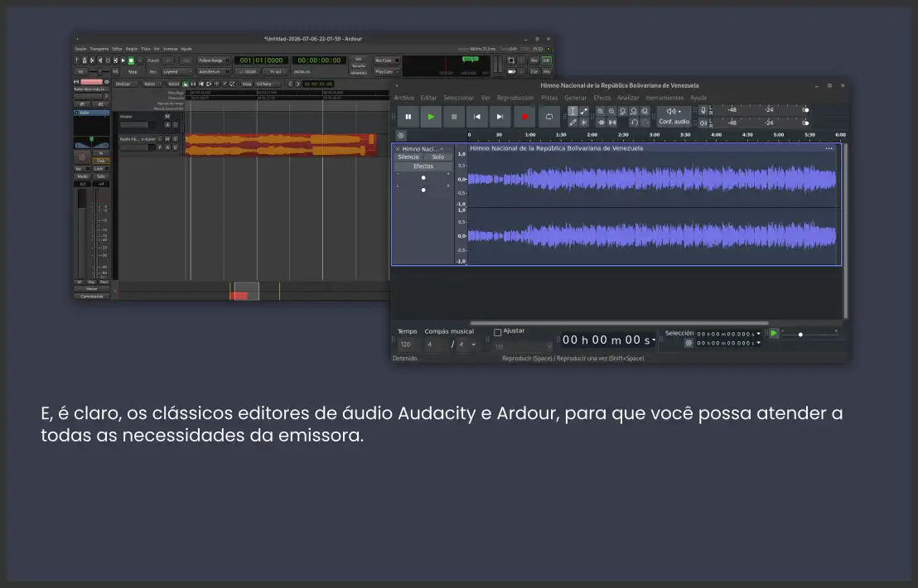Click Silence audio selection icon
The width and height of the screenshot is (918, 588).
pos(611,123)
